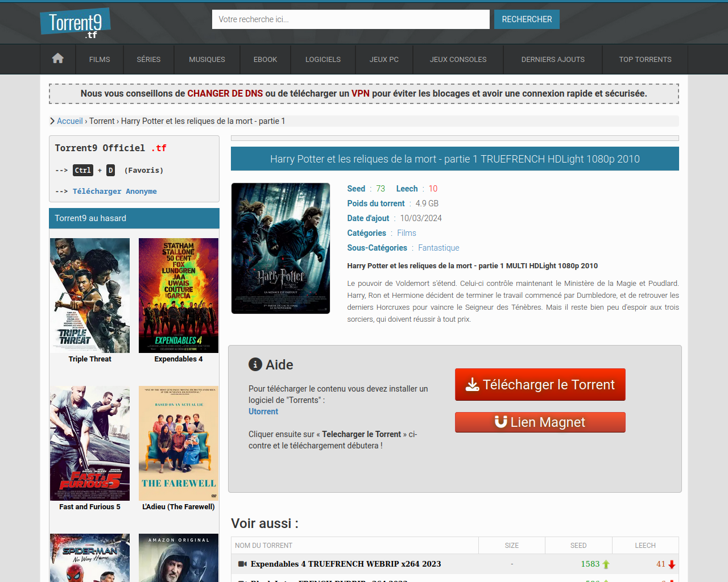Open the Télécharger Anonyme link
728x582 pixels.
point(115,192)
